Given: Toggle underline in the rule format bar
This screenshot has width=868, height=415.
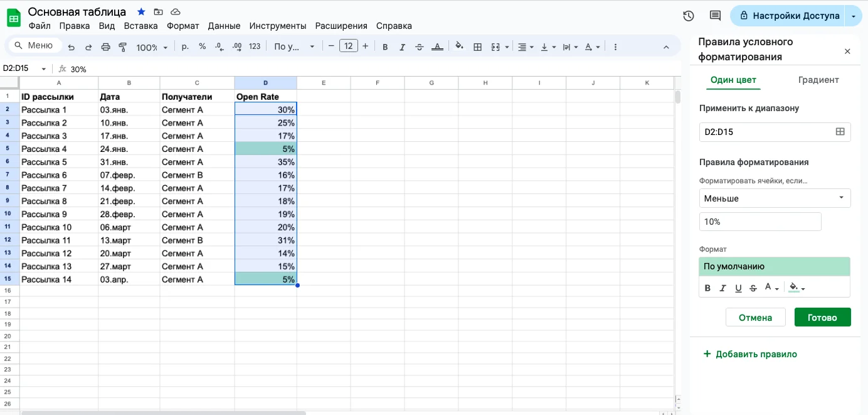Looking at the screenshot, I should click(x=738, y=288).
